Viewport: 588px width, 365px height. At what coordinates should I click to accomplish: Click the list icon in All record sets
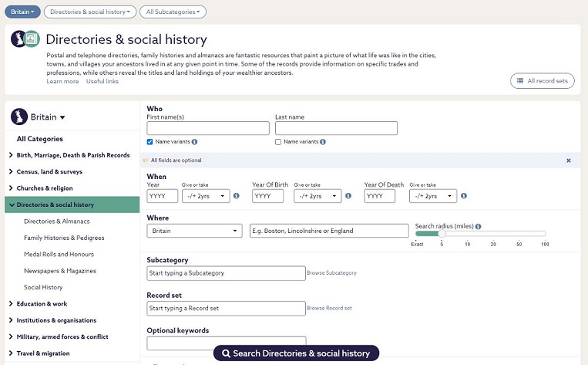520,81
